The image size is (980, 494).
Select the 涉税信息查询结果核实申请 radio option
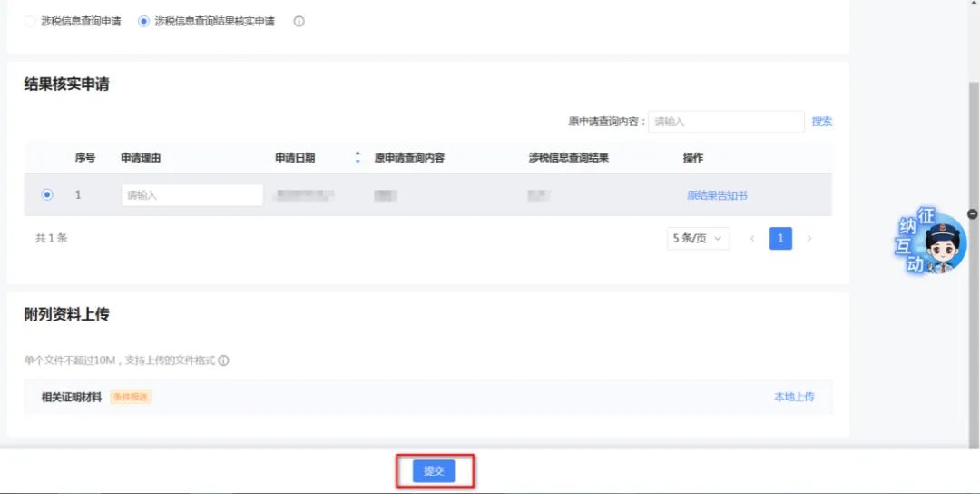tap(143, 21)
